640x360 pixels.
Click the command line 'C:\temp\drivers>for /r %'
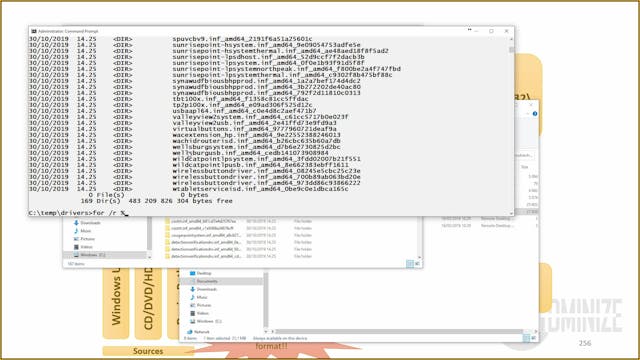pos(79,213)
